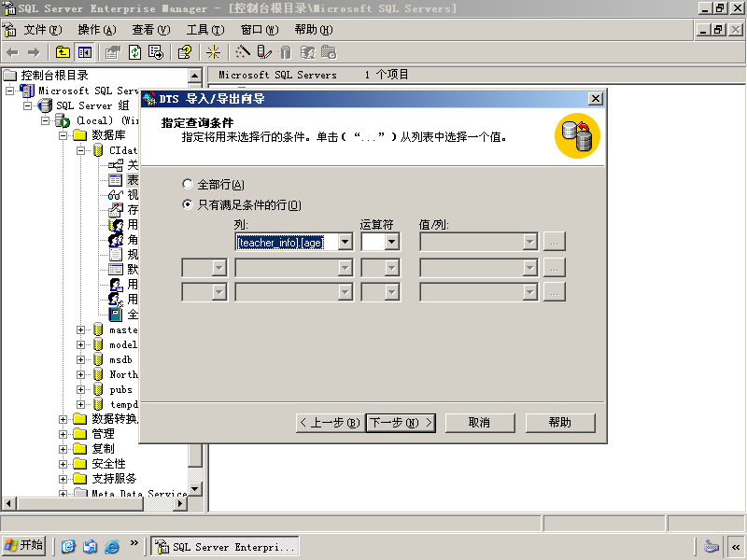The image size is (747, 560).
Task: Select the 全 full-text catalog node icon
Action: 115,315
